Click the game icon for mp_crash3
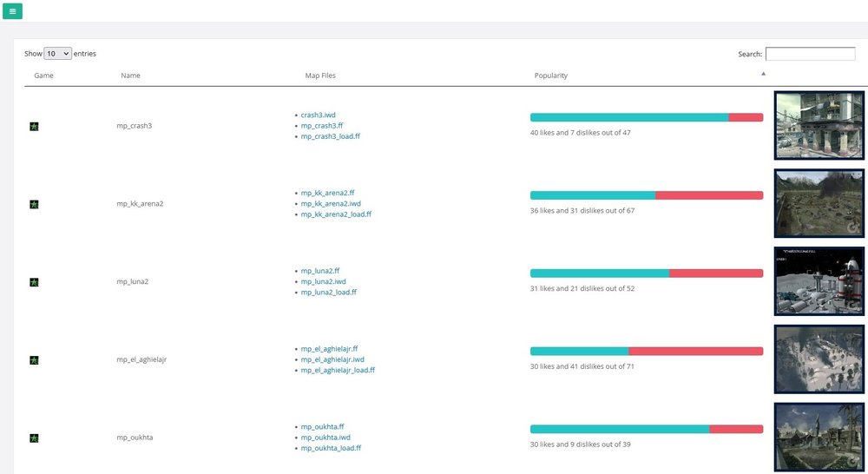This screenshot has height=474, width=868. (x=34, y=127)
